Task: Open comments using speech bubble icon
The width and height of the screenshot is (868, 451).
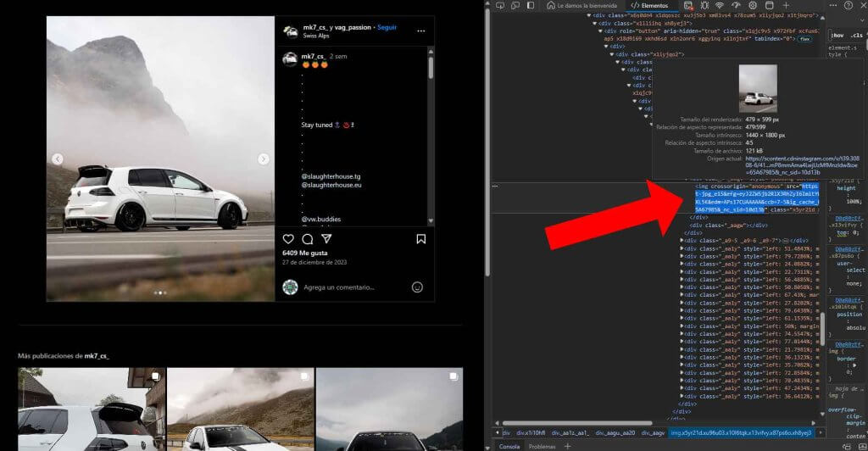Action: point(308,239)
